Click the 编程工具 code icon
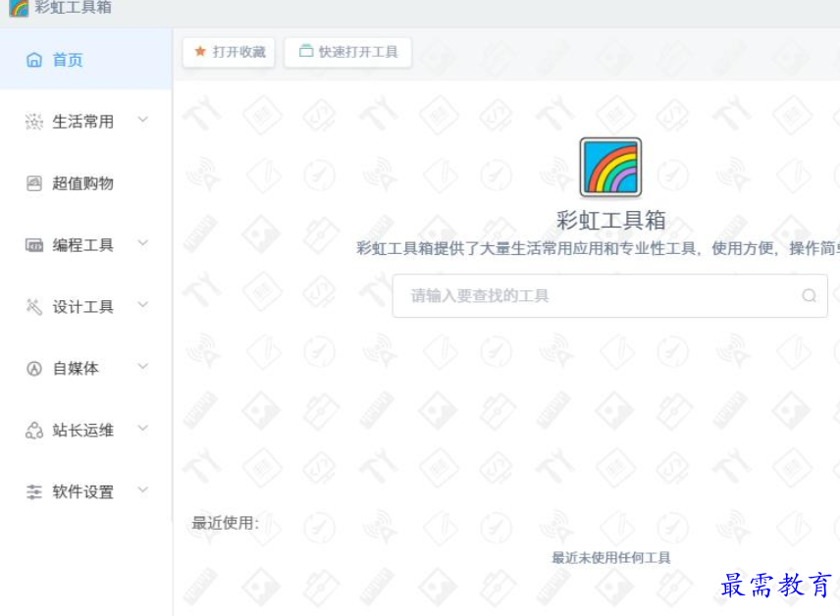 tap(33, 245)
